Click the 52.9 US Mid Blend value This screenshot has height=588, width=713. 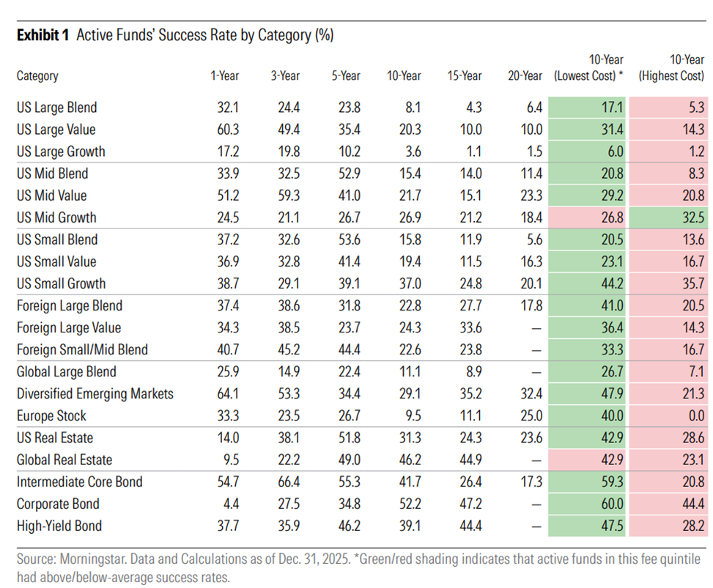[350, 173]
